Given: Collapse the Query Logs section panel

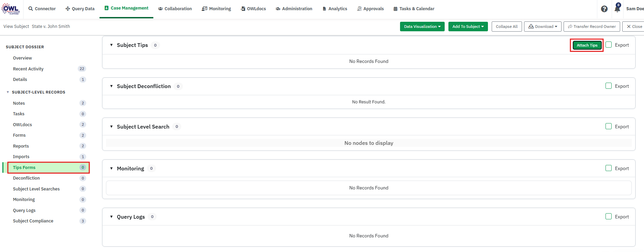Looking at the screenshot, I should point(111,217).
